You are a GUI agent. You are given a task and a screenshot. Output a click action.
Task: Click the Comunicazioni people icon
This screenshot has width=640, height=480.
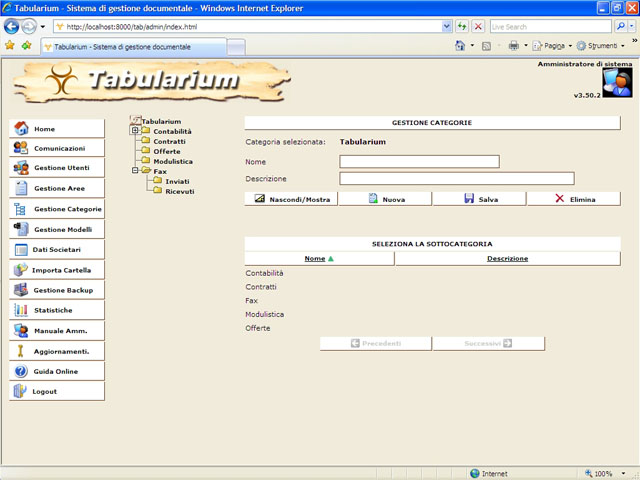coord(21,148)
